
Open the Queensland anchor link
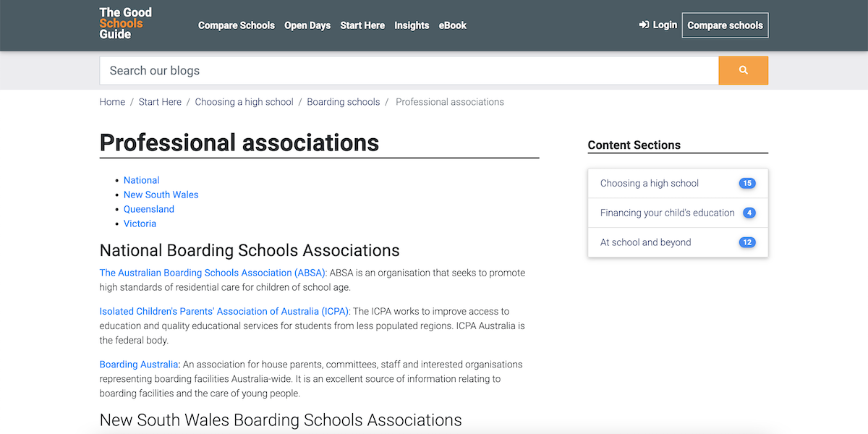click(x=148, y=208)
